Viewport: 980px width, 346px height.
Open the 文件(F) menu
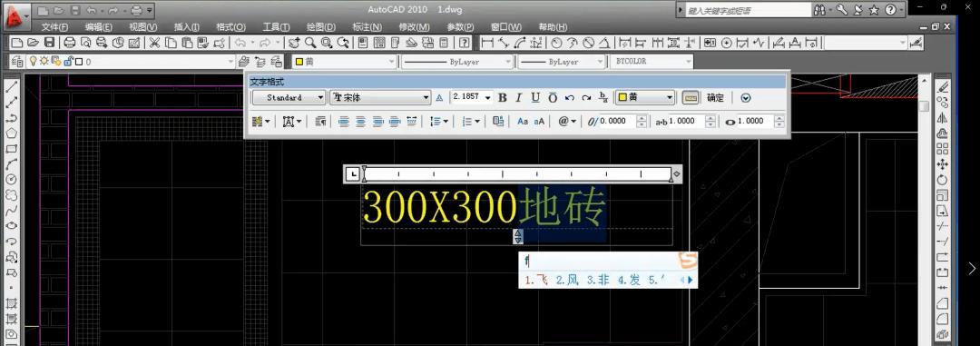55,27
